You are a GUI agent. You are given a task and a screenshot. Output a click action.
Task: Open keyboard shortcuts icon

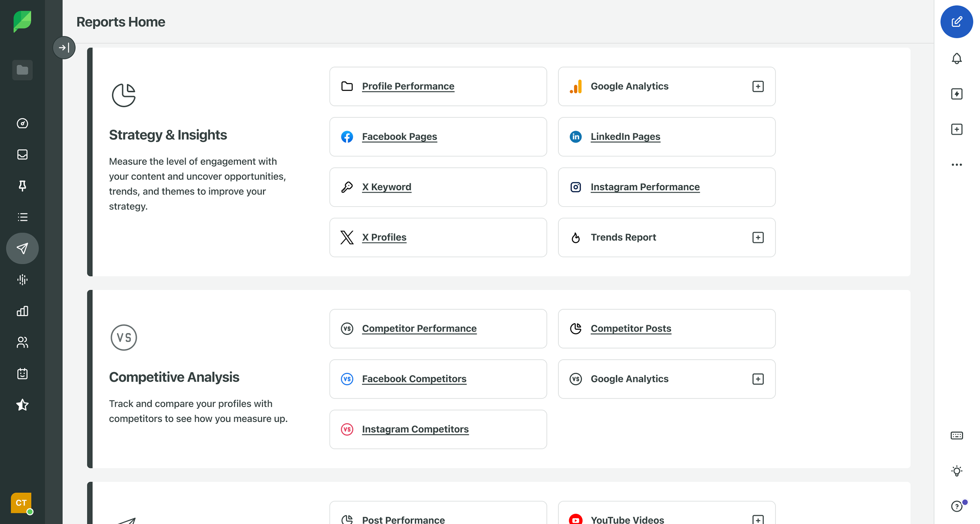[x=957, y=435]
